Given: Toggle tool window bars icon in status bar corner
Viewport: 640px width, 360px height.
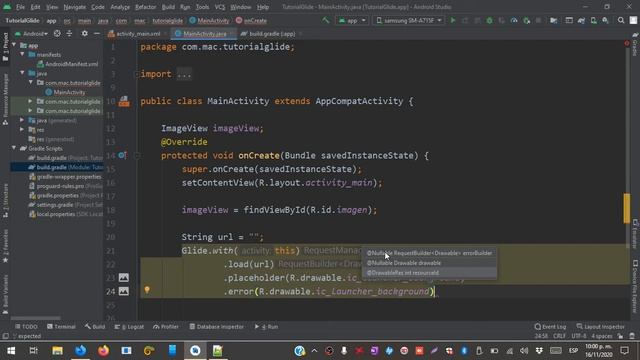Looking at the screenshot, I should pyautogui.click(x=5, y=336).
